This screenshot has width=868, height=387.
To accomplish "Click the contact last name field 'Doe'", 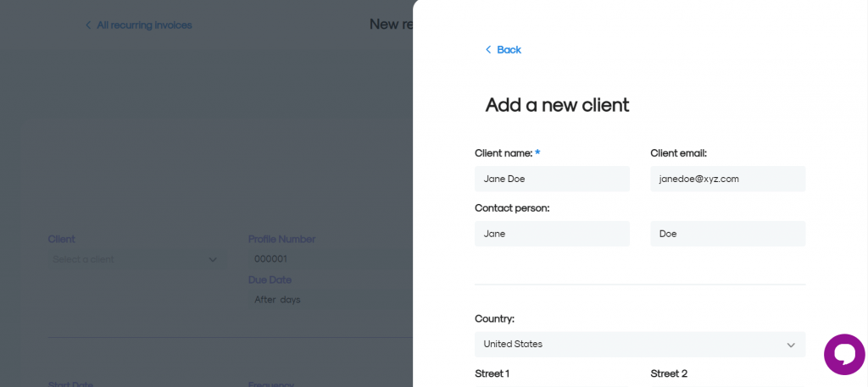I will coord(728,234).
